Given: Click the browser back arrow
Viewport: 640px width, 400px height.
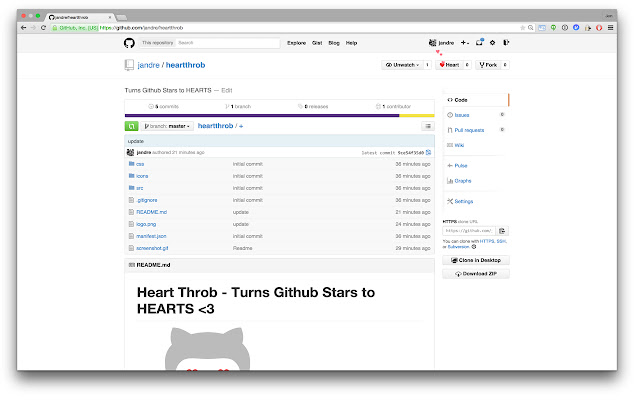Looking at the screenshot, I should coord(23,28).
